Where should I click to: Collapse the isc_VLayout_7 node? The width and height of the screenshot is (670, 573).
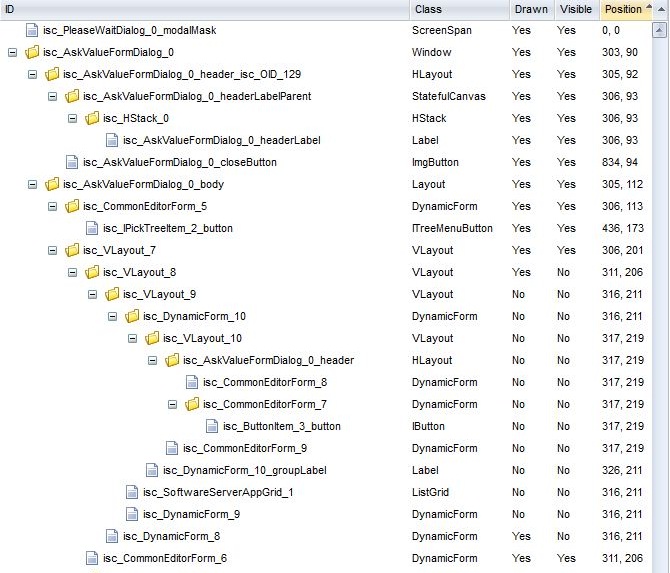(52, 250)
